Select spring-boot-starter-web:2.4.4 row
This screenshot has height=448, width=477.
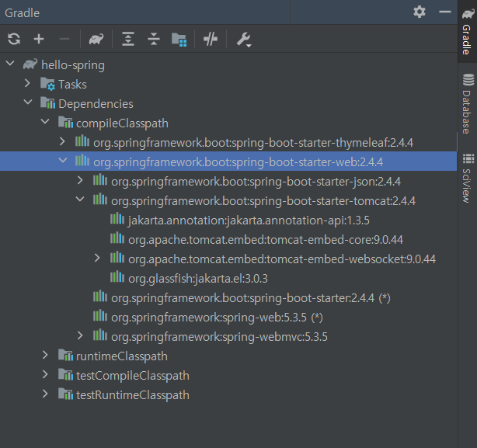228,162
